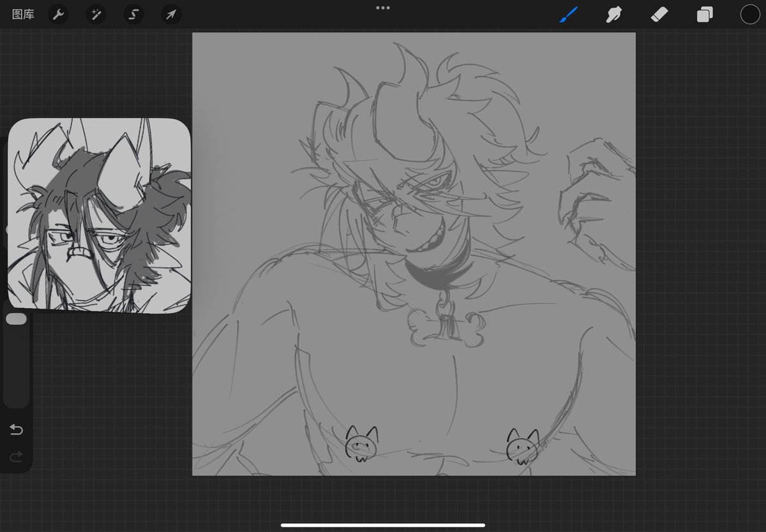Image resolution: width=766 pixels, height=532 pixels.
Task: Open the 图库 gallery
Action: [23, 14]
